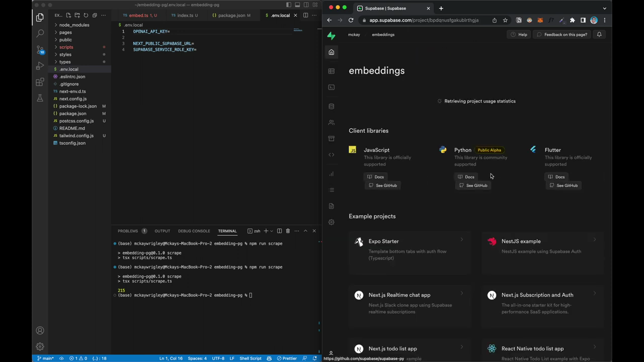644x362 pixels.
Task: Open JavaScript library Docs button
Action: pos(376,177)
